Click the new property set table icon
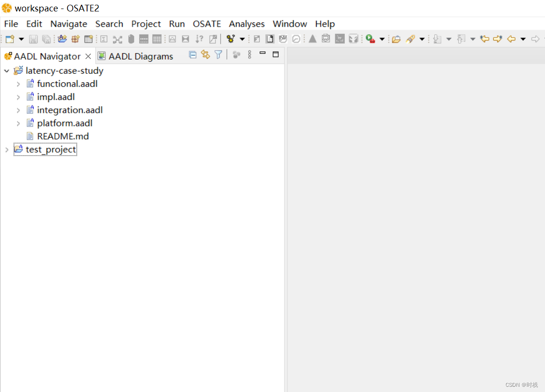 click(88, 39)
